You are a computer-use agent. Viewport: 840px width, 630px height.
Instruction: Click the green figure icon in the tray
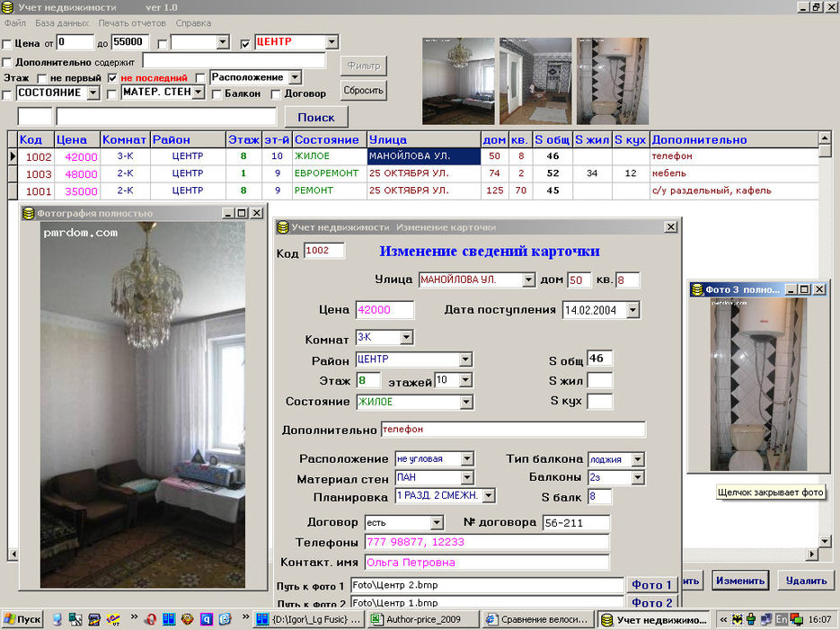(752, 619)
